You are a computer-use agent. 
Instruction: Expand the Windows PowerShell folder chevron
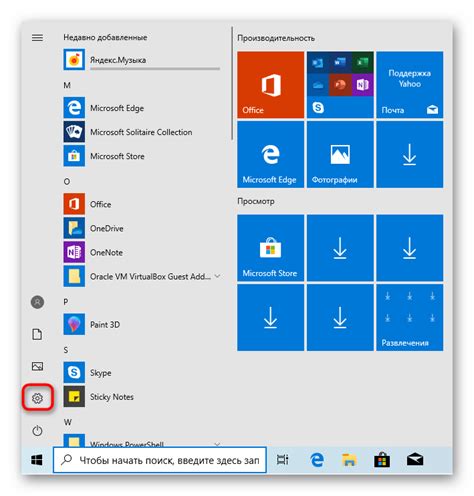pyautogui.click(x=217, y=444)
